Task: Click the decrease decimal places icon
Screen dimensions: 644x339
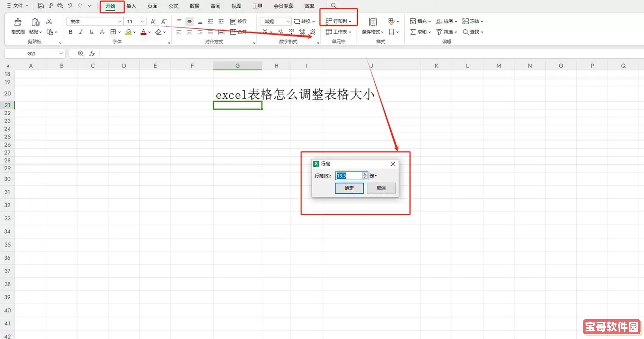Action: point(312,32)
